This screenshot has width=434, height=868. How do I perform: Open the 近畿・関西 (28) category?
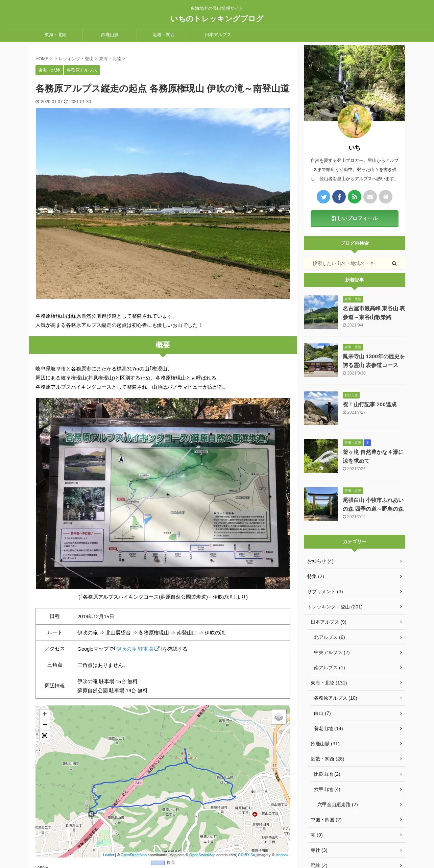coord(356,759)
